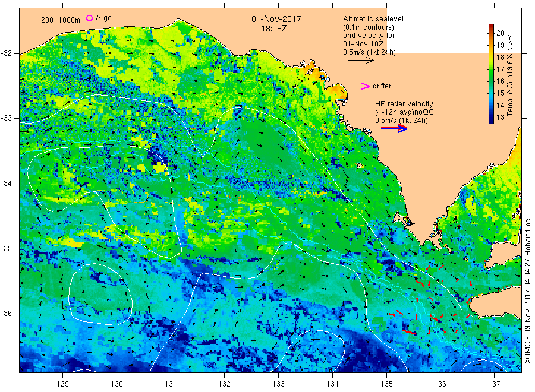Click the longitude label 135
The image size is (535, 392).
[x=386, y=384]
